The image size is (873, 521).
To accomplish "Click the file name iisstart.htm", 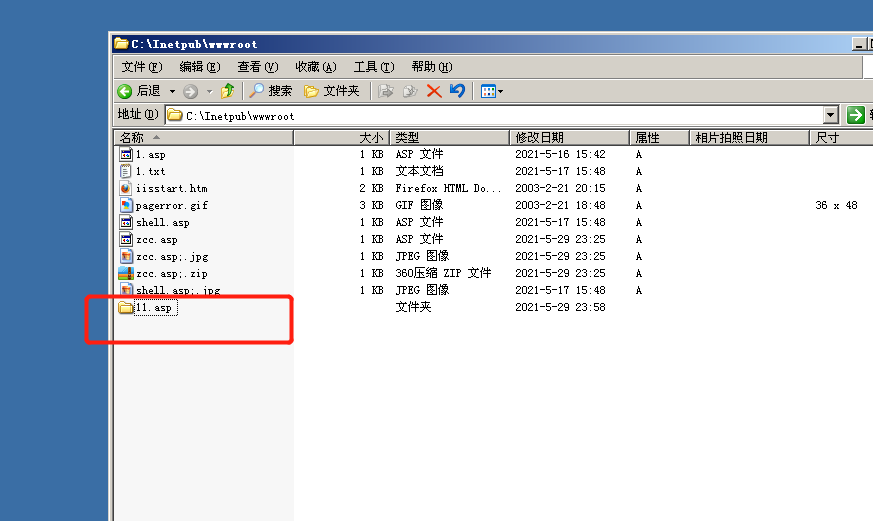I will [171, 188].
